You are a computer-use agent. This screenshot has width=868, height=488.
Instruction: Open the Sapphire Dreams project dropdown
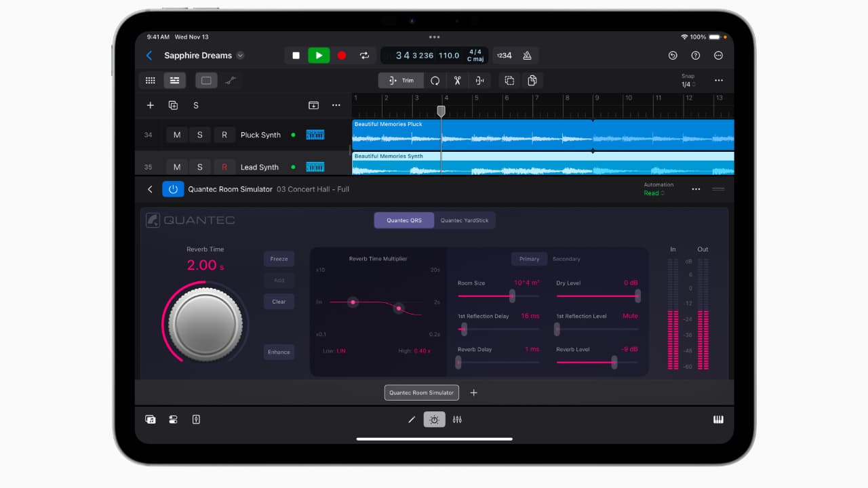(240, 56)
